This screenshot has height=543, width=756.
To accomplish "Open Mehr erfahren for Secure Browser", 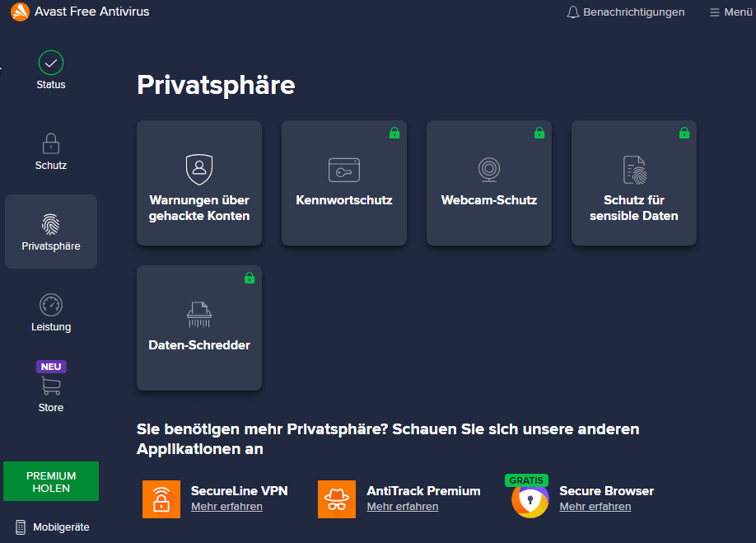I will (x=595, y=507).
